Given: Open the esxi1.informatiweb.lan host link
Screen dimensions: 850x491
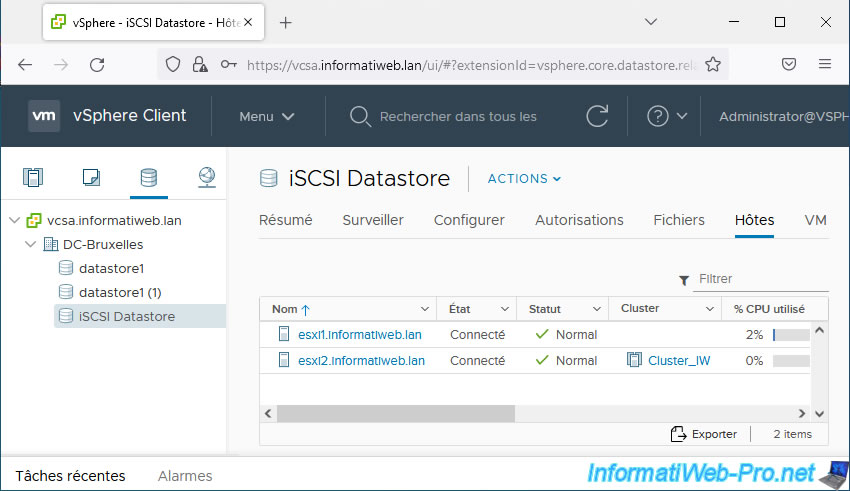Looking at the screenshot, I should click(x=360, y=334).
